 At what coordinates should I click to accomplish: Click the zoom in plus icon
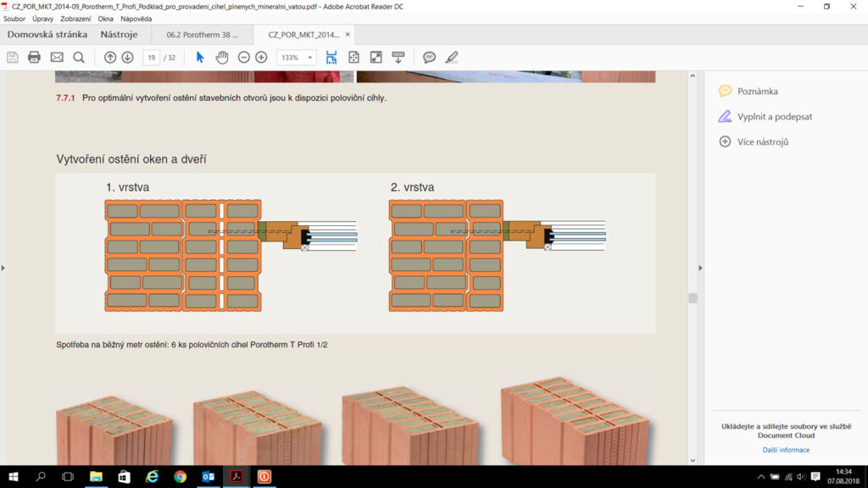[261, 58]
